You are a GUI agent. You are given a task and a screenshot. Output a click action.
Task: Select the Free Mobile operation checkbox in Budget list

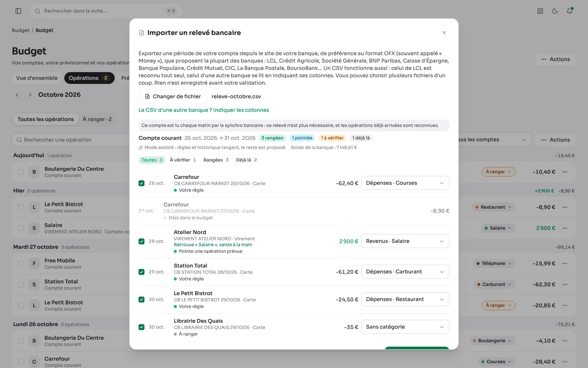click(x=21, y=263)
